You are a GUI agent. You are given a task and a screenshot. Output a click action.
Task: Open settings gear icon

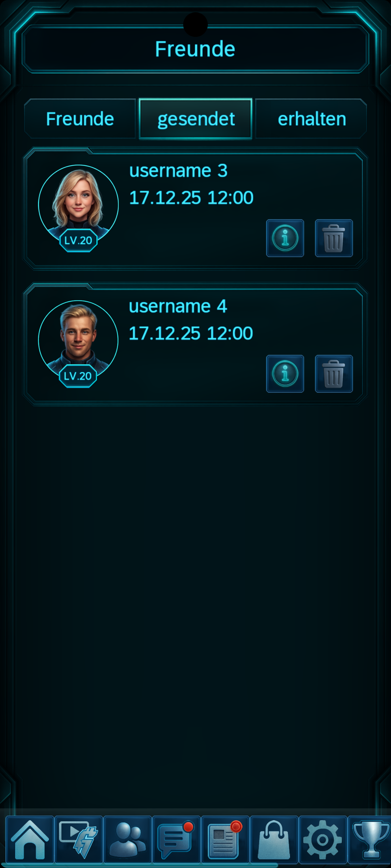pyautogui.click(x=323, y=840)
